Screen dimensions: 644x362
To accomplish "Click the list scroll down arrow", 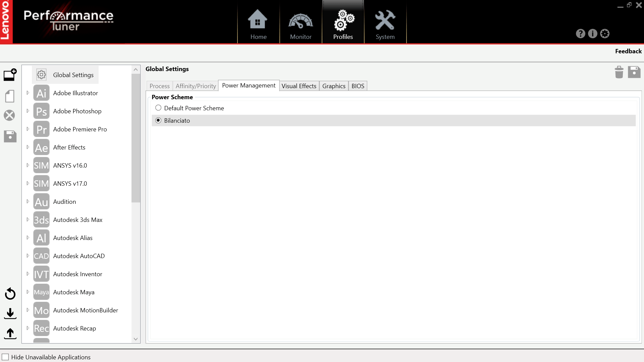I will click(136, 339).
